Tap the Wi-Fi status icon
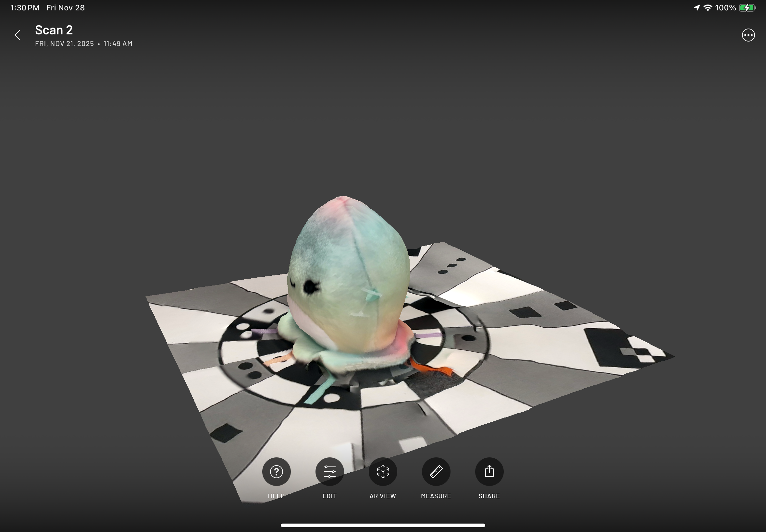 tap(708, 8)
